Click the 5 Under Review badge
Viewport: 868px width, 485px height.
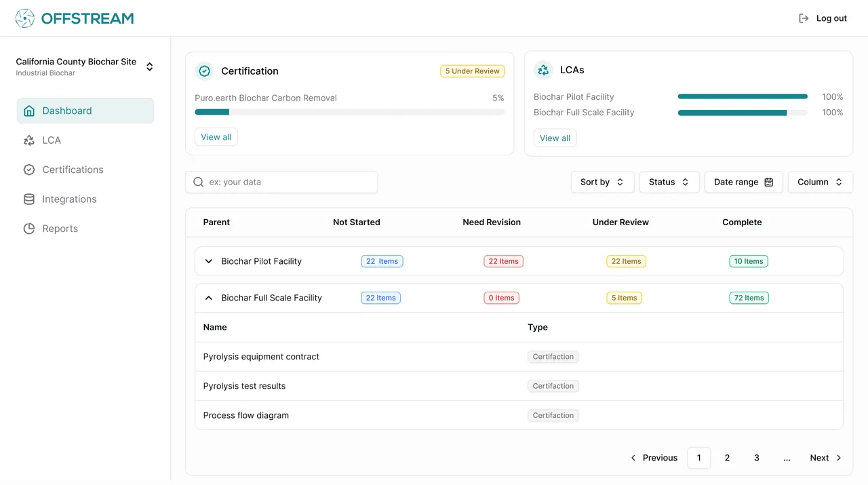tap(473, 71)
